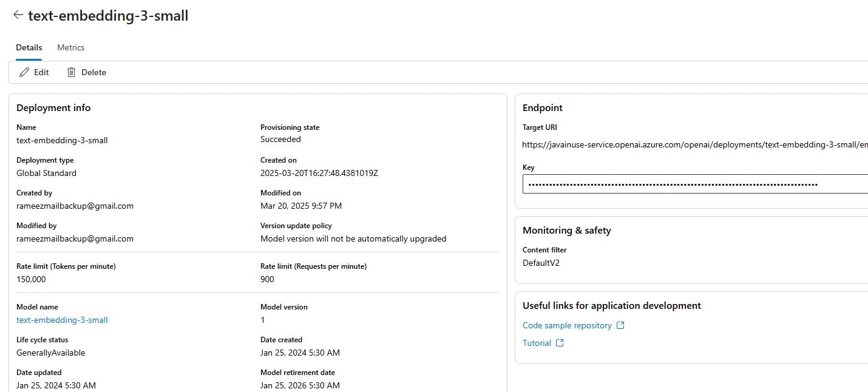Open the Metrics tab
The height and width of the screenshot is (392, 868).
(70, 47)
